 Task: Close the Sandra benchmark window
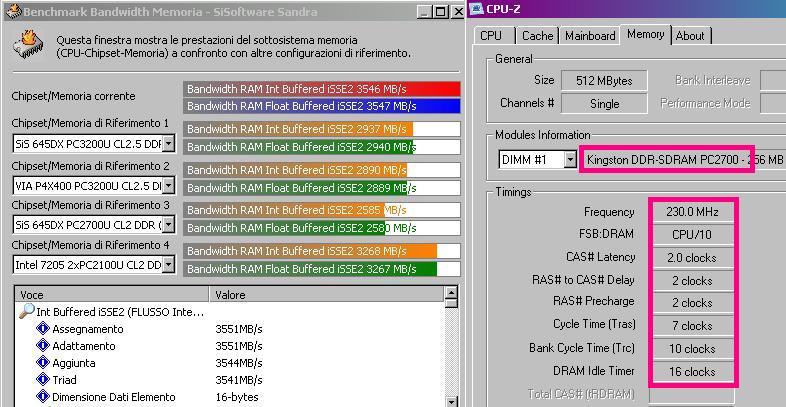(x=457, y=12)
